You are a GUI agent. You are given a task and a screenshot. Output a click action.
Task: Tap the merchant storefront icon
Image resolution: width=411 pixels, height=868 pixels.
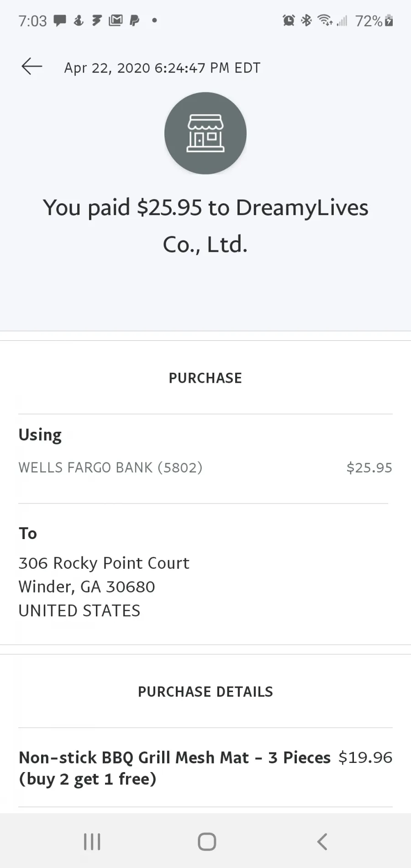click(205, 133)
